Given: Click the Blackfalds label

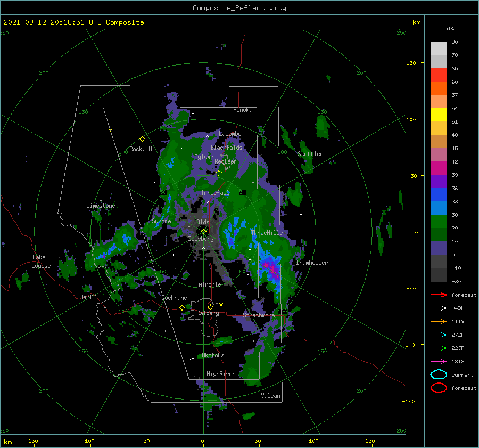Looking at the screenshot, I should pos(226,148).
